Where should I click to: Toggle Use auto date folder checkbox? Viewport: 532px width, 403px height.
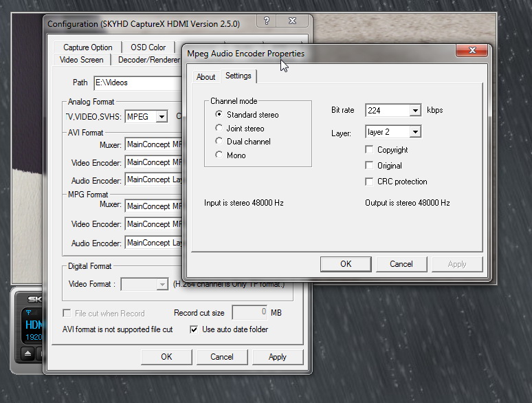click(x=194, y=329)
